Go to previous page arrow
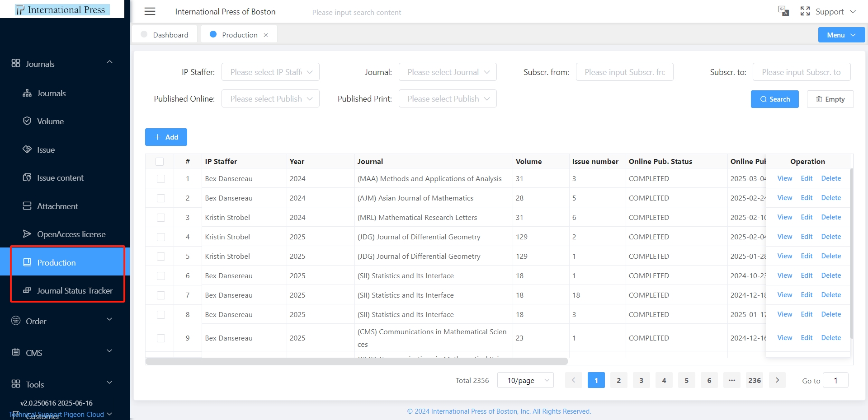 coord(573,380)
